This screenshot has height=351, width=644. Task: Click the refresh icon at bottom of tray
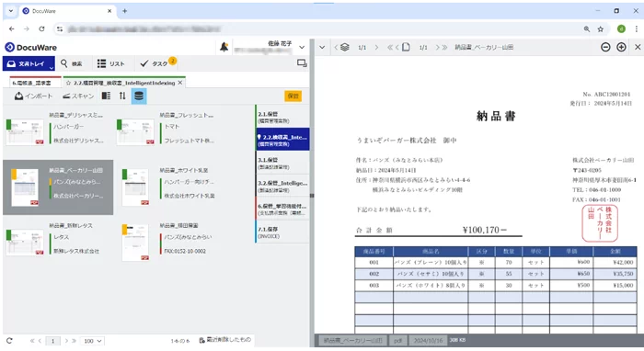(x=9, y=340)
